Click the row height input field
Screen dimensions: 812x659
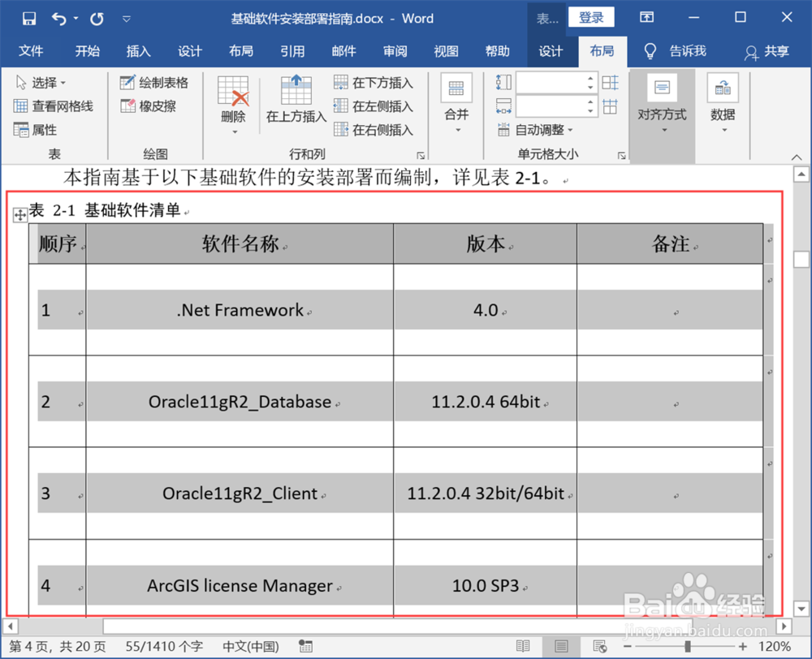(x=551, y=83)
